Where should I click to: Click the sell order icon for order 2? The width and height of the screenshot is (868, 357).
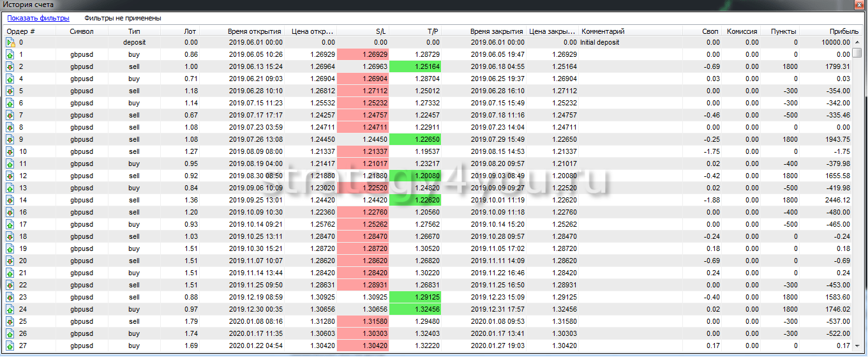coord(10,67)
